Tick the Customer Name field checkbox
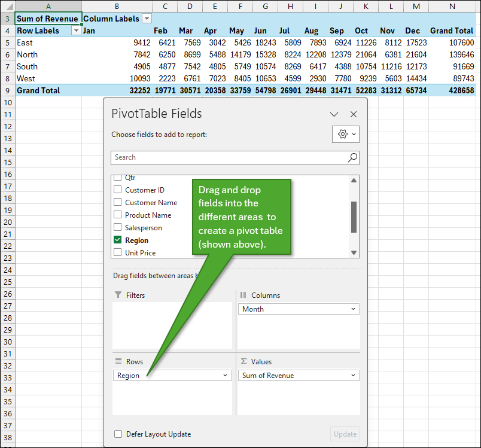 (x=118, y=202)
